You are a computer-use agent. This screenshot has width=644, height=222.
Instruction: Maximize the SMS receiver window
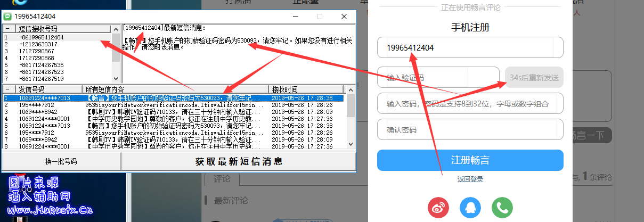coord(320,17)
